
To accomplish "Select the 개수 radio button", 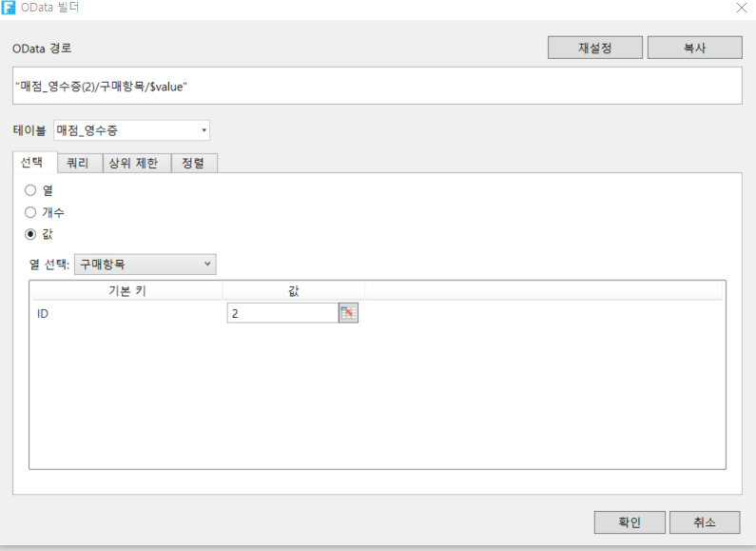I will tap(30, 212).
